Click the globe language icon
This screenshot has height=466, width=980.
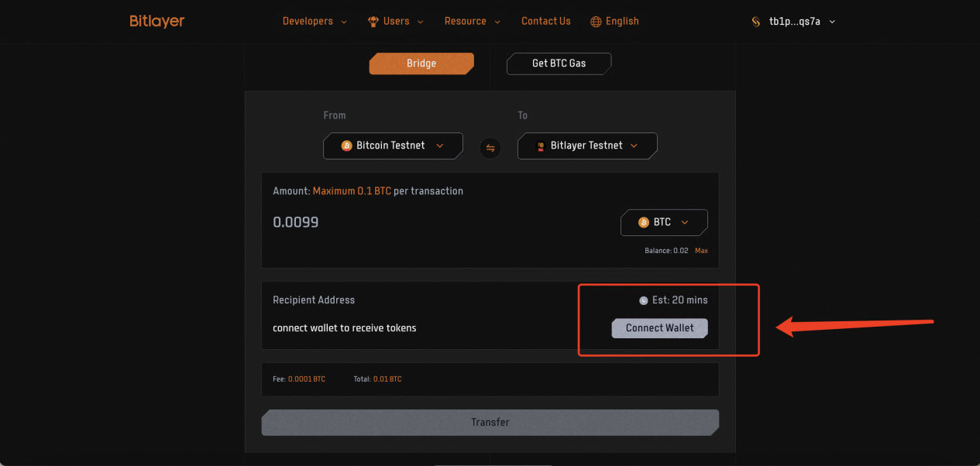(x=596, y=22)
